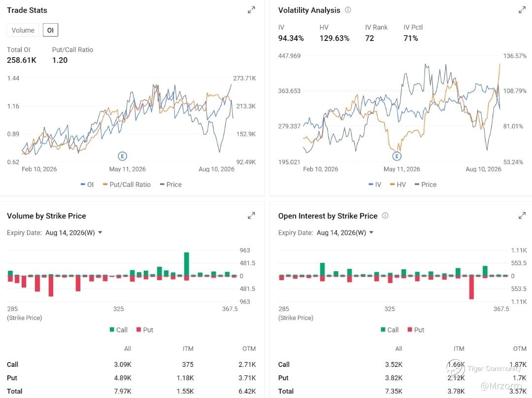Click the ITM column header in the Volume table

tap(188, 349)
